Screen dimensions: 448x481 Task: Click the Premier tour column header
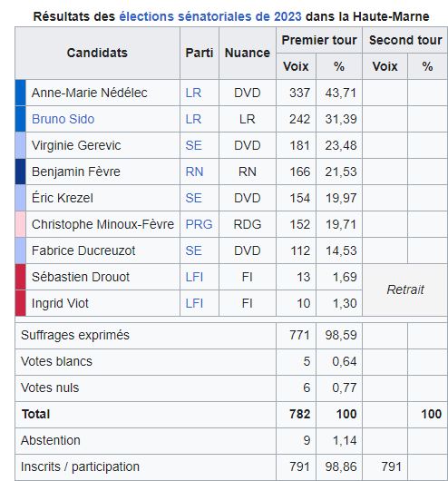319,40
